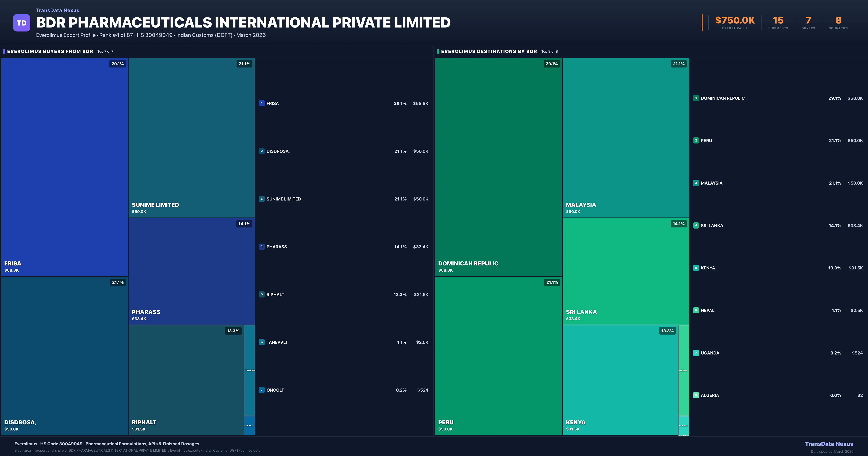Click the Everolimus Destinations By BDR heading
This screenshot has width=868, height=456.
[x=489, y=51]
